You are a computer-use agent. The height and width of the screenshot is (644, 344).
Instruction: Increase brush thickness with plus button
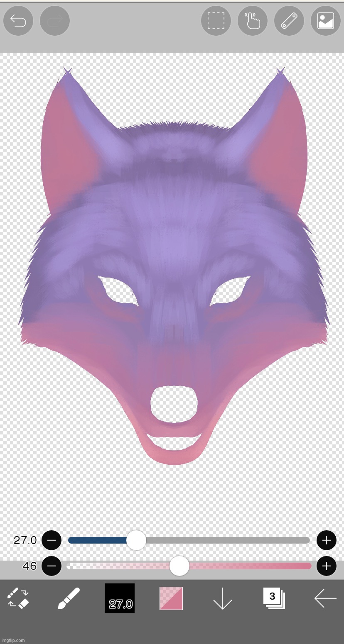pyautogui.click(x=327, y=540)
